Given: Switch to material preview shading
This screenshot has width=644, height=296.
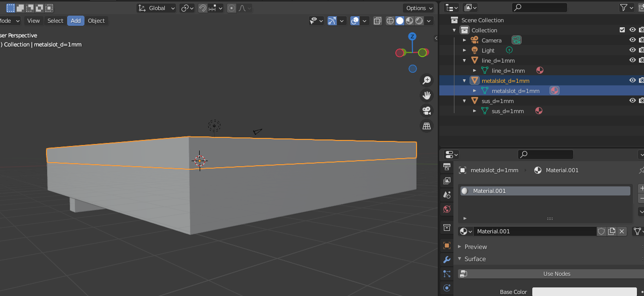Looking at the screenshot, I should point(409,21).
